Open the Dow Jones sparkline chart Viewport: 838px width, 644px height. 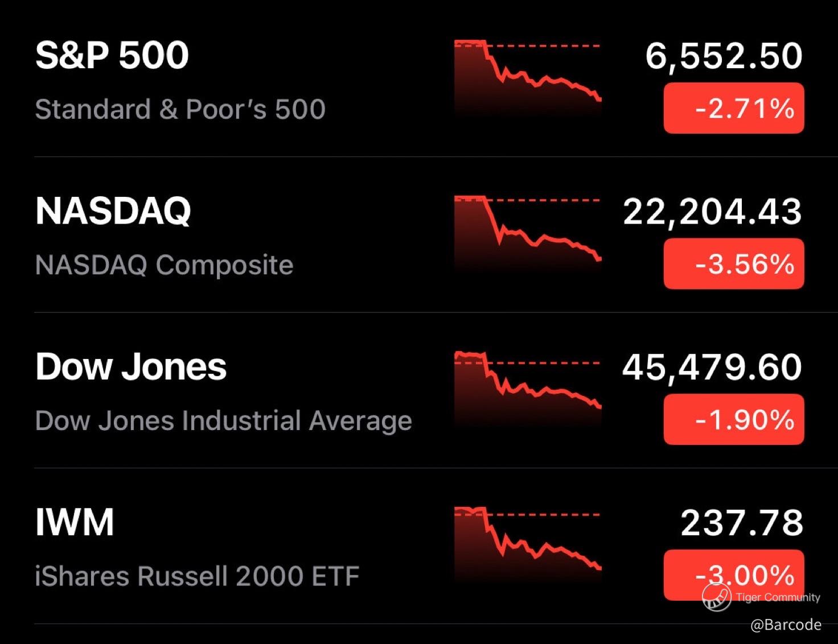(x=528, y=390)
